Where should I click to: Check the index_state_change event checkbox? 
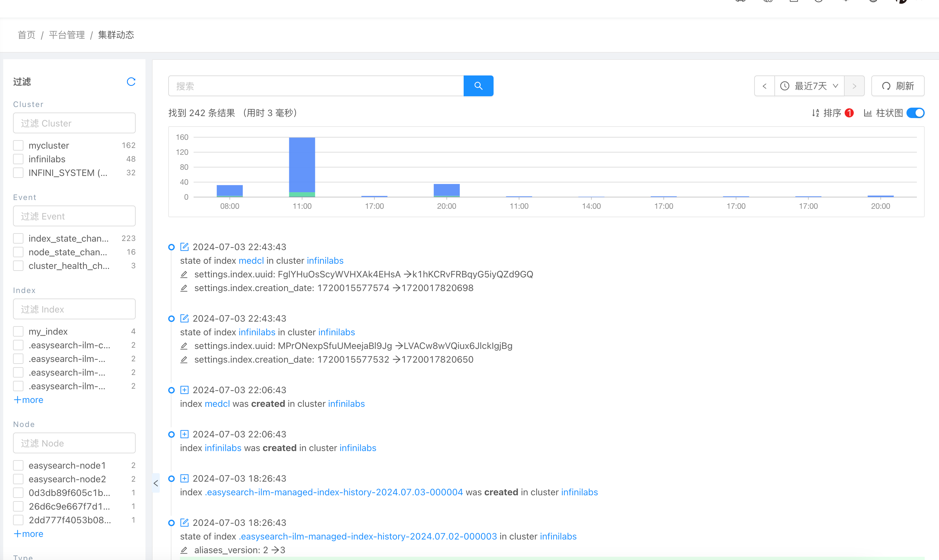click(18, 238)
